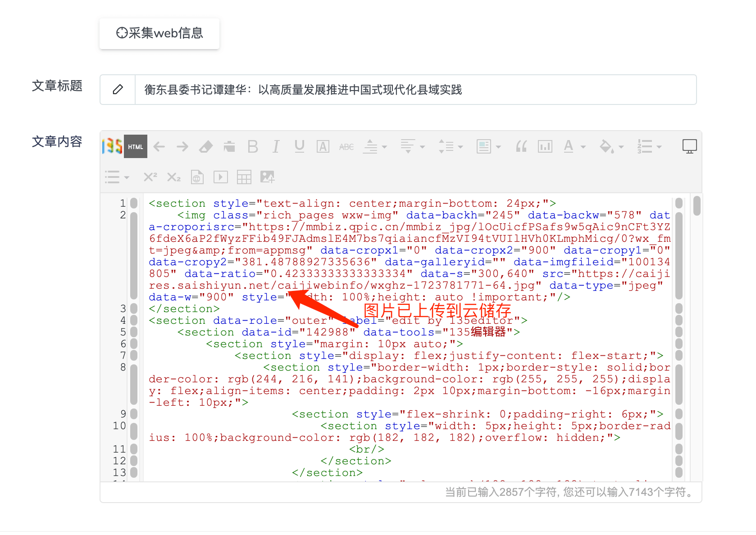Click the line height icon
This screenshot has width=756, height=535.
(x=446, y=146)
